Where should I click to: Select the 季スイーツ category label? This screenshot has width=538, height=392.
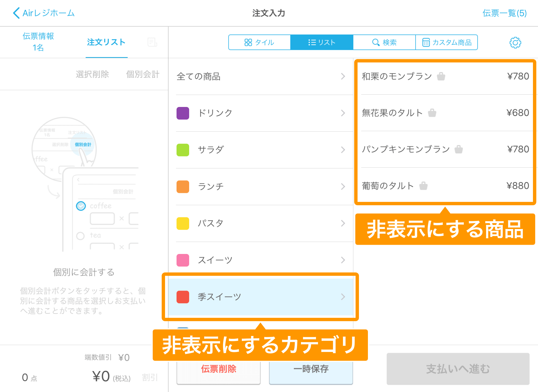219,297
